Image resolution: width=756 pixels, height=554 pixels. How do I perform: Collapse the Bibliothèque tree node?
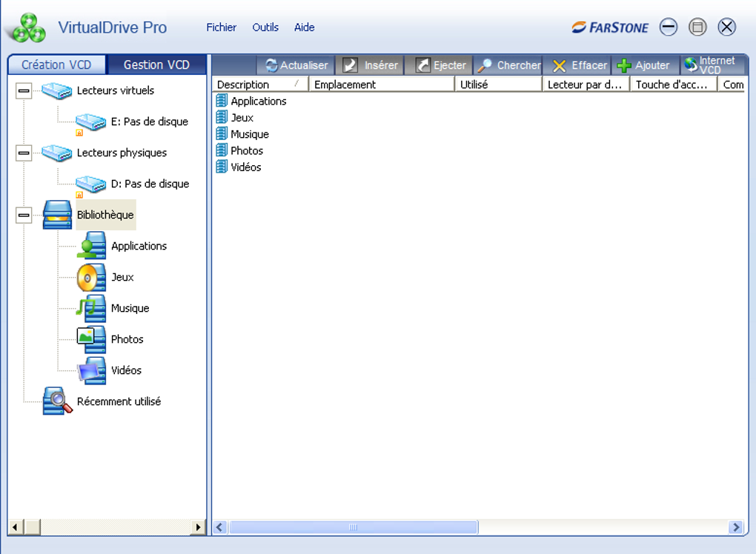24,216
